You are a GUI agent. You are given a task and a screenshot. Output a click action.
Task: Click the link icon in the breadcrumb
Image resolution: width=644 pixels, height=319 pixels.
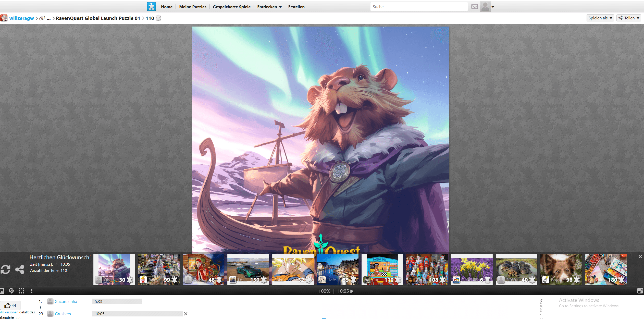click(42, 18)
